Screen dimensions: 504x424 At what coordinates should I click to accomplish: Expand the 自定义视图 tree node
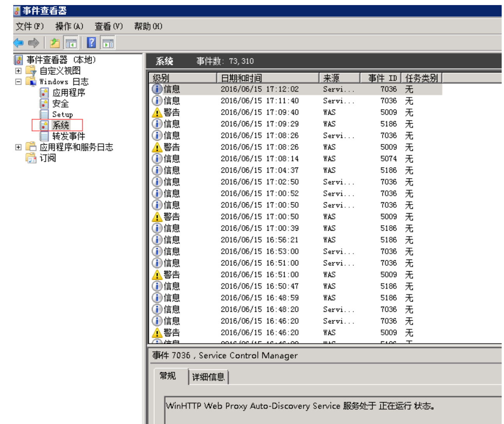(x=18, y=71)
